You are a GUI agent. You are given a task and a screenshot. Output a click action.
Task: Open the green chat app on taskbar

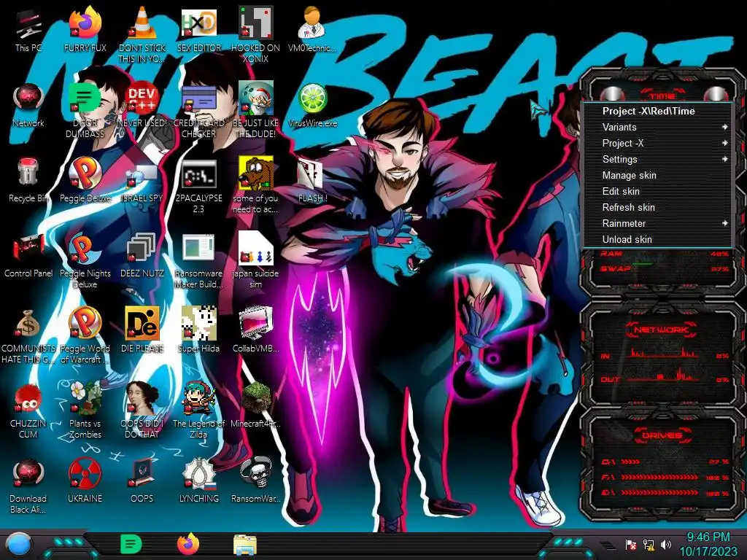coord(131,544)
